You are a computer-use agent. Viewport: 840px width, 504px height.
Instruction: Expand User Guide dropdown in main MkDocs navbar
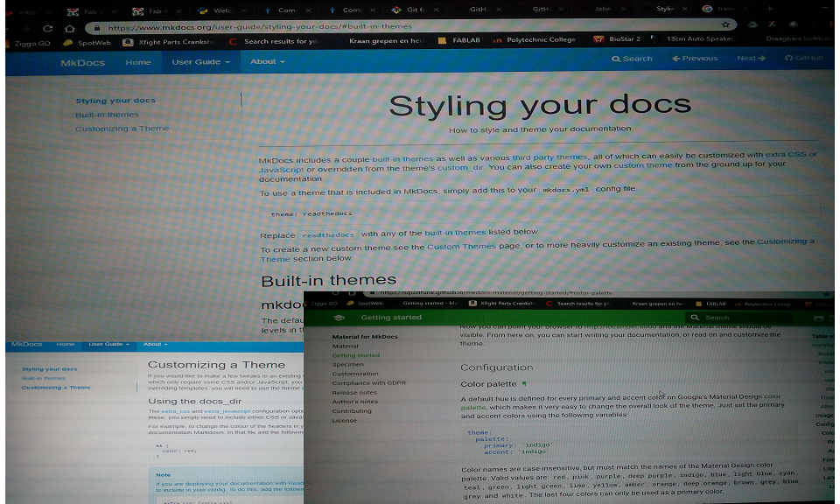click(201, 62)
